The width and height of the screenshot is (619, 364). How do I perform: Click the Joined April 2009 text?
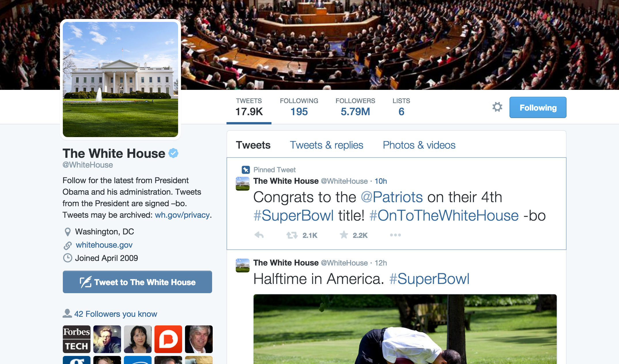[106, 258]
